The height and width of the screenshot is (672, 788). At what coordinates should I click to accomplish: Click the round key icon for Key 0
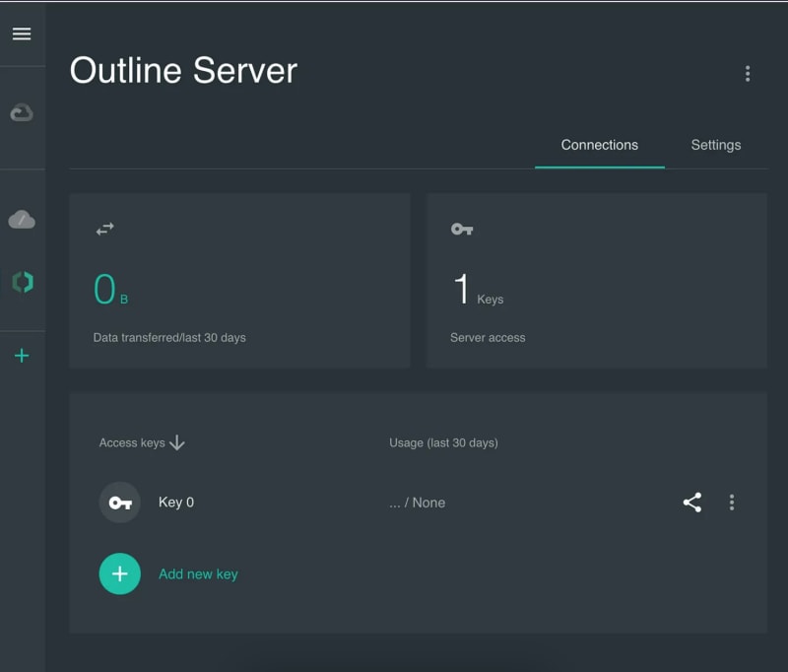120,503
